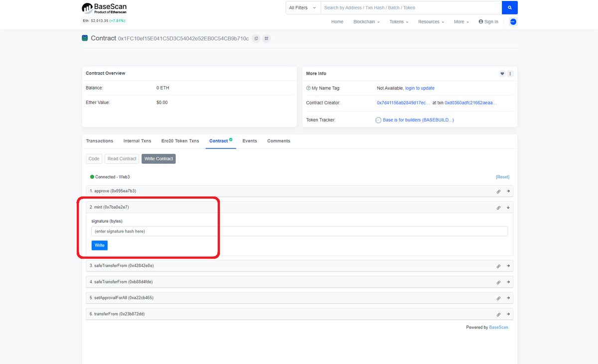Viewport: 598px width, 364px height.
Task: Click the search magnifier icon
Action: pos(509,7)
